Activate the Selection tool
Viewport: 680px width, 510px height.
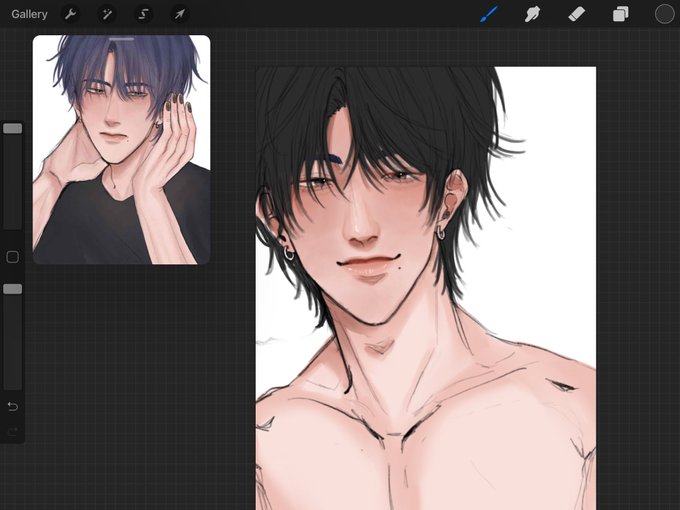143,14
